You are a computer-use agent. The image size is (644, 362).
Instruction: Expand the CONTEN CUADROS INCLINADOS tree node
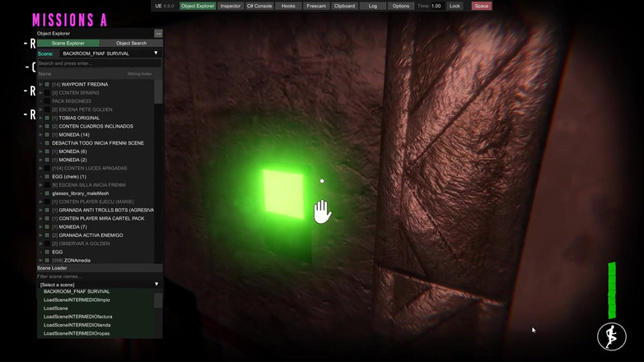point(40,126)
